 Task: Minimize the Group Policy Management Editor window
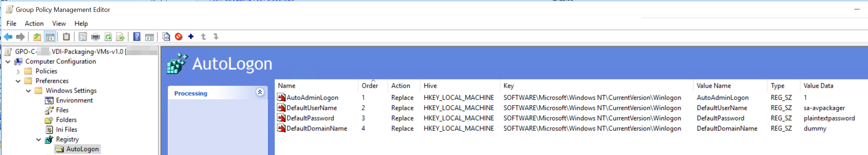click(x=857, y=9)
